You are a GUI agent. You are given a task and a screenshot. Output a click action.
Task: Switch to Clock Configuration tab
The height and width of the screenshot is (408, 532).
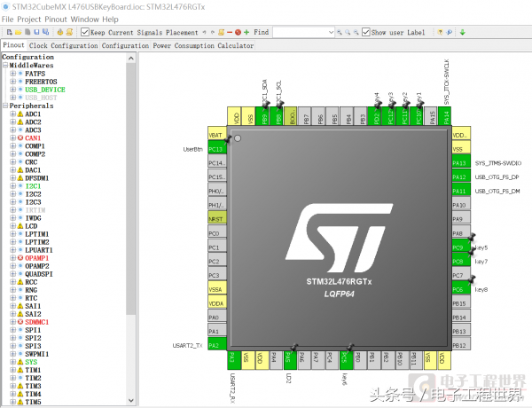[64, 45]
